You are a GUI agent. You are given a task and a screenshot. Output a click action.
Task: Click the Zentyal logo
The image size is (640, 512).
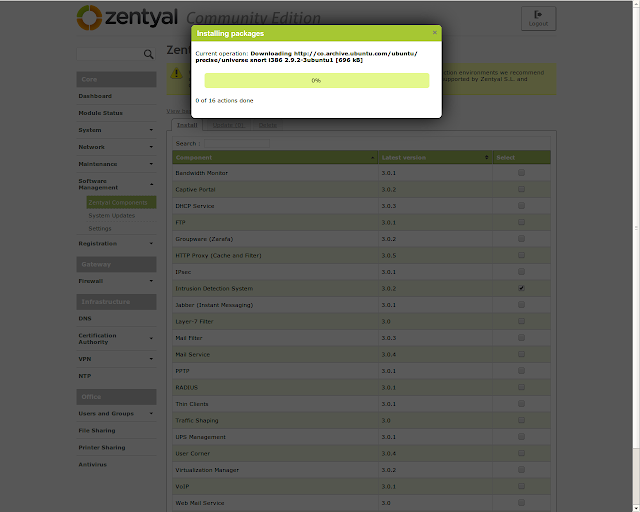127,18
